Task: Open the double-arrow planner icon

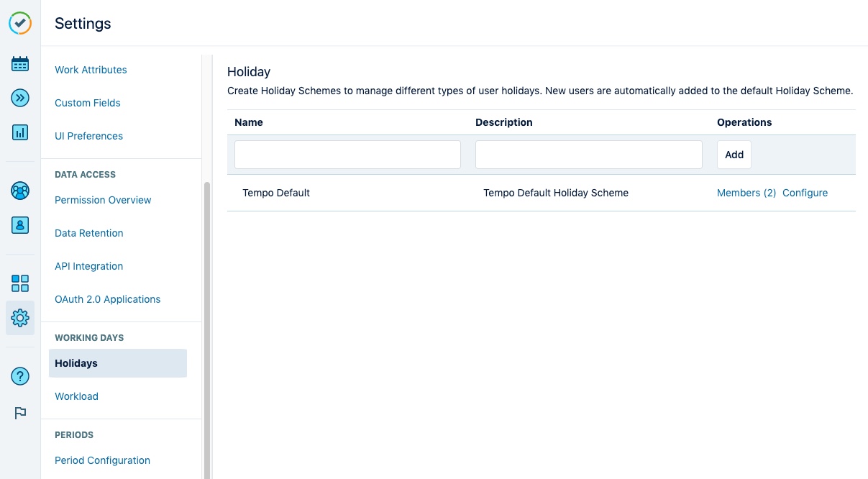Action: 20,98
